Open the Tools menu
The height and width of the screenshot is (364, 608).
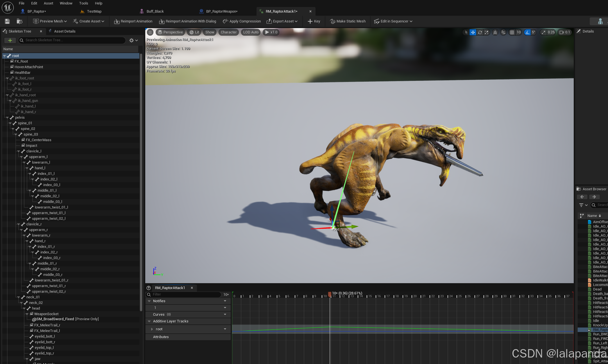[83, 3]
